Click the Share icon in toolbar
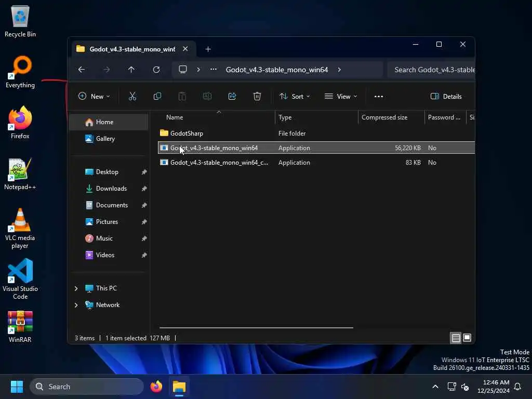The image size is (532, 399). (x=232, y=96)
